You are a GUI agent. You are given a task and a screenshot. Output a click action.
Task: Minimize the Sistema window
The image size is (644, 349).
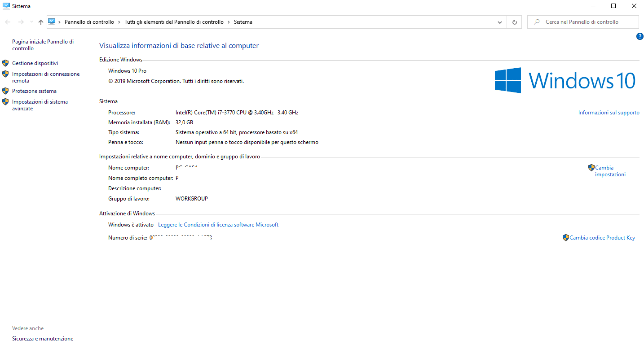tap(592, 6)
